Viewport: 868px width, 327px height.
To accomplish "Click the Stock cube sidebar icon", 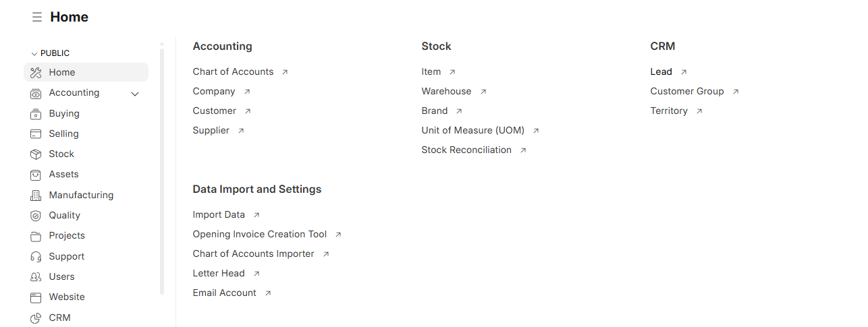I will [x=36, y=154].
